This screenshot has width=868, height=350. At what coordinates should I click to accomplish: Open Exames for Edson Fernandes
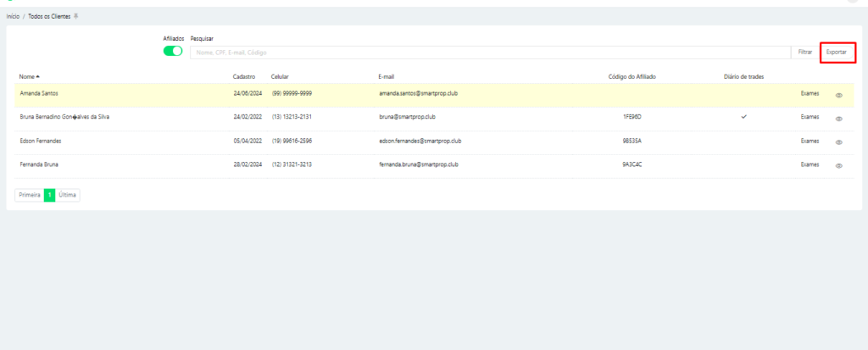pos(810,141)
